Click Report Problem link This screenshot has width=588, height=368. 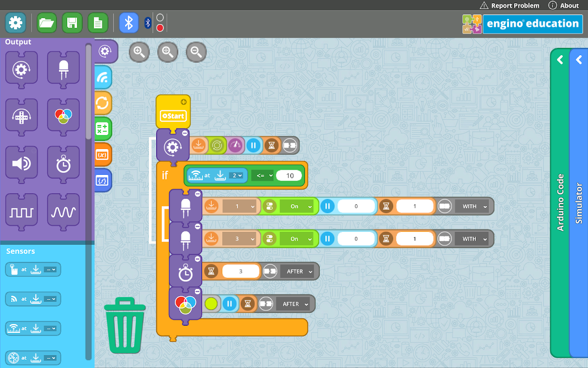[x=509, y=6]
